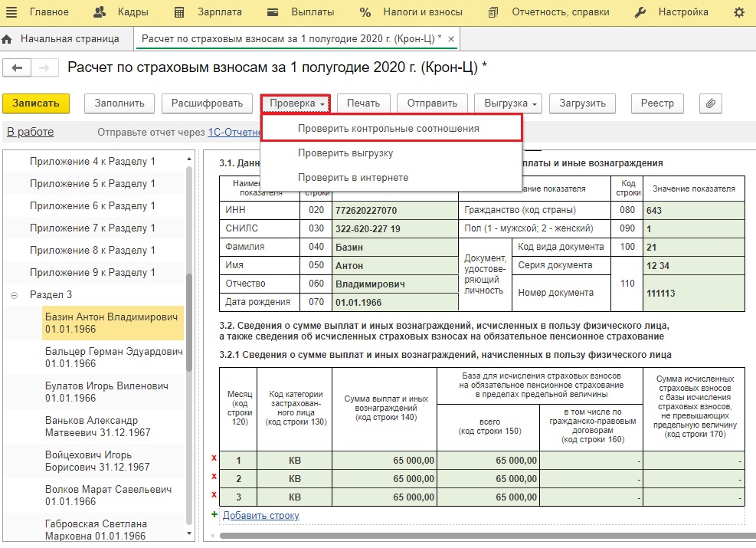Image resolution: width=756 pixels, height=548 pixels.
Task: Click the Гражданство field with value 643
Action: click(x=694, y=210)
